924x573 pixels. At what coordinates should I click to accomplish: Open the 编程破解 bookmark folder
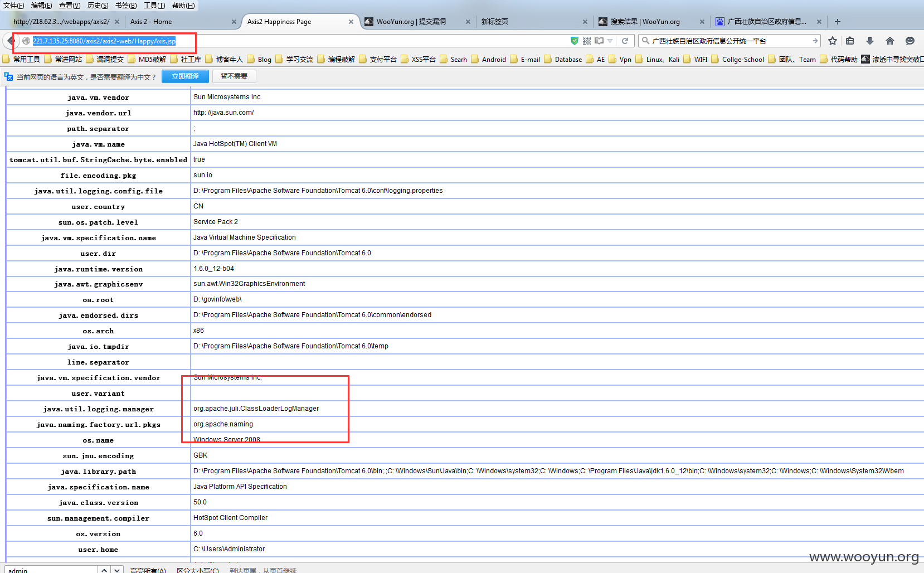coord(336,59)
